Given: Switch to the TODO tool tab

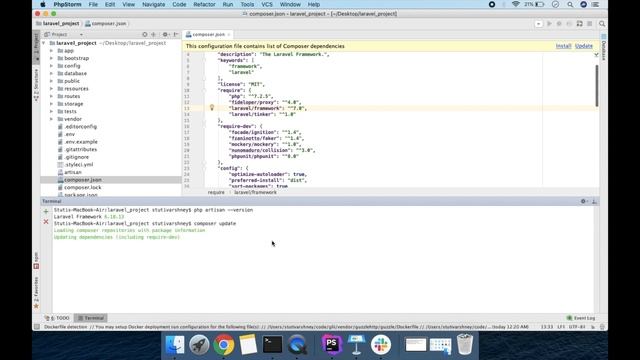Looking at the screenshot, I should pos(57,318).
